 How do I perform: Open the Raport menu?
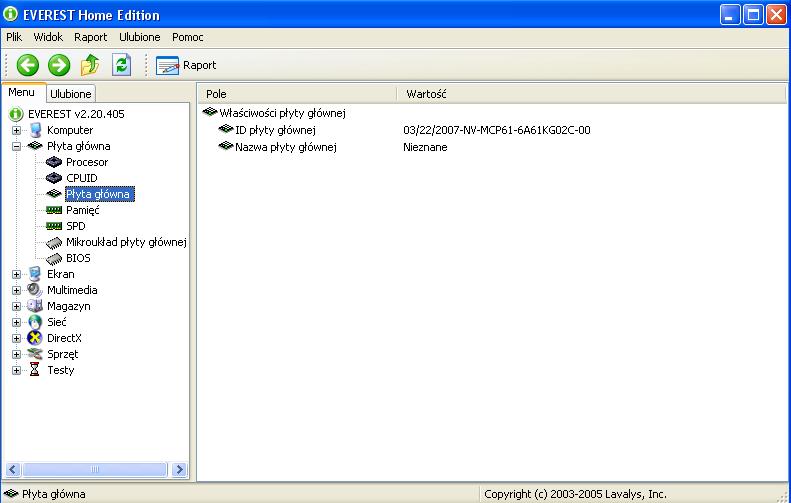(90, 37)
